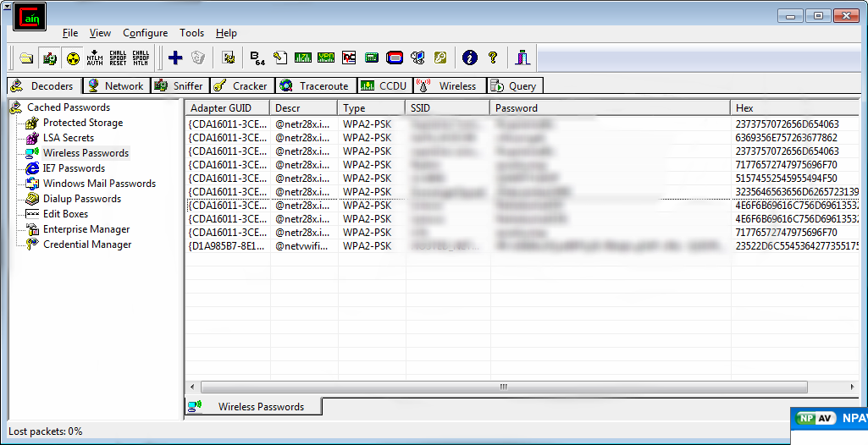Screen dimensions: 868x445
Task: Switch to the Cracker tab
Action: click(x=241, y=85)
